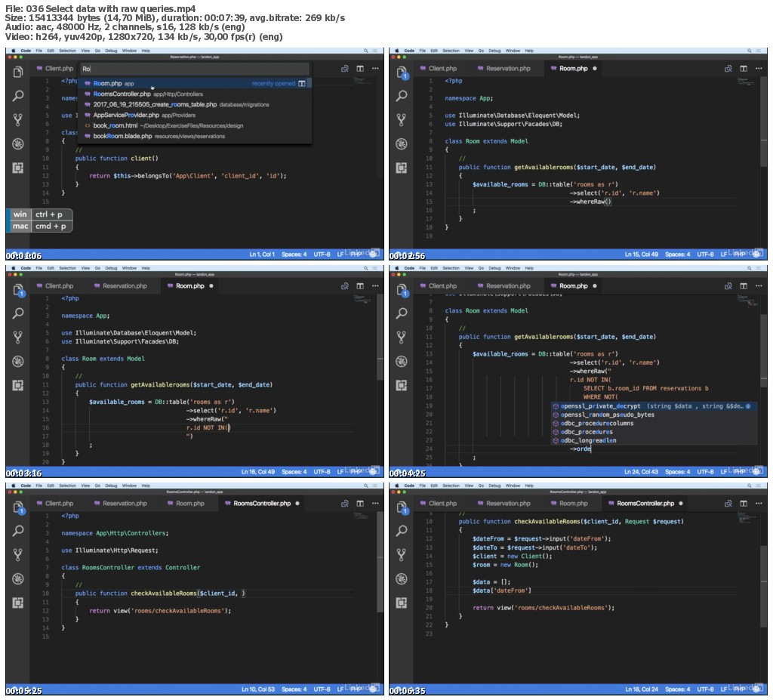
Task: Select bookRoom.blade.php in the quick open list
Action: [195, 136]
